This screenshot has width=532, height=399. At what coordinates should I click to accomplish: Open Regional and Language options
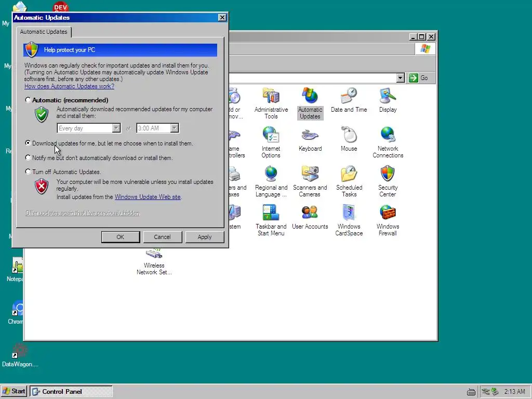pyautogui.click(x=271, y=181)
